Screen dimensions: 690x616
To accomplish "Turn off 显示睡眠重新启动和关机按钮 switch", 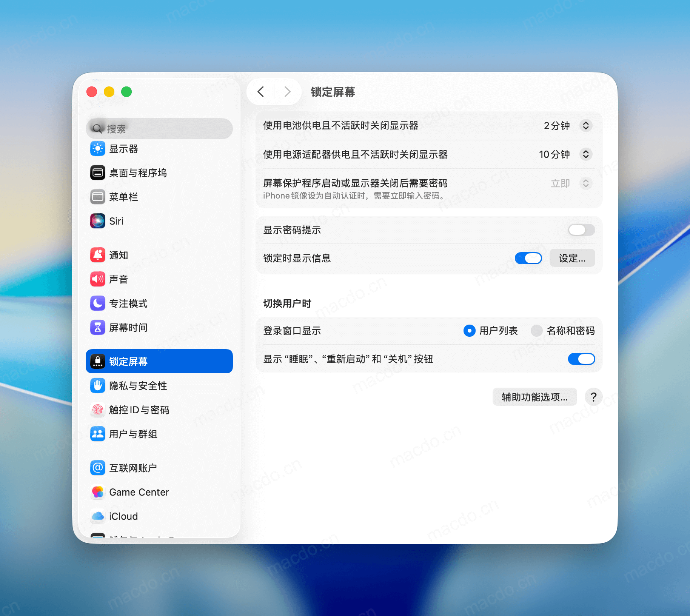I will pyautogui.click(x=581, y=359).
